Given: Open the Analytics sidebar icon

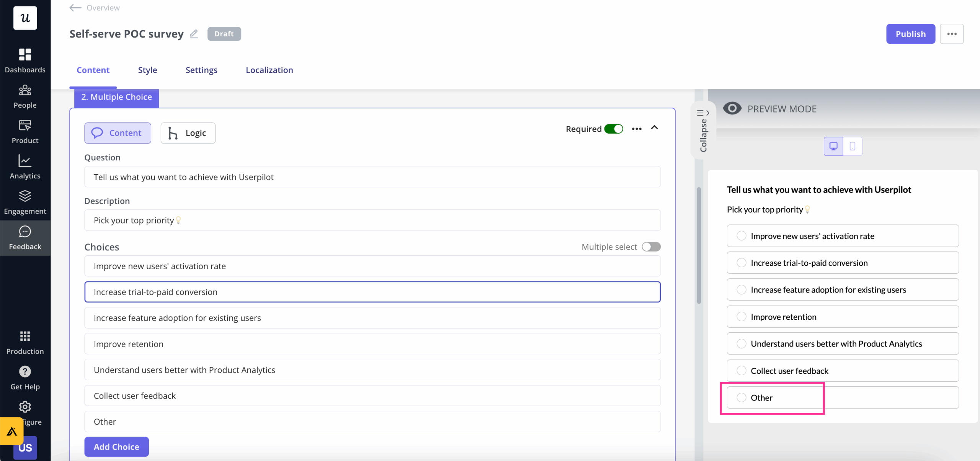Looking at the screenshot, I should point(25,161).
